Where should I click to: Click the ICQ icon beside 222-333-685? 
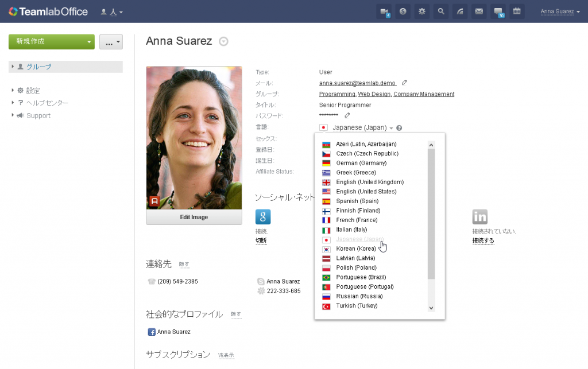pos(261,291)
